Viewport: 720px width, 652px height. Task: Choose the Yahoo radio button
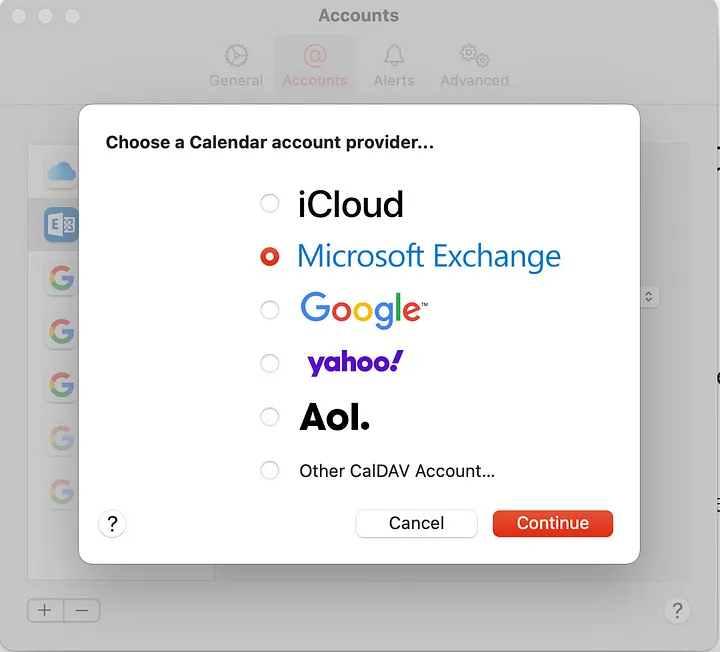(270, 363)
